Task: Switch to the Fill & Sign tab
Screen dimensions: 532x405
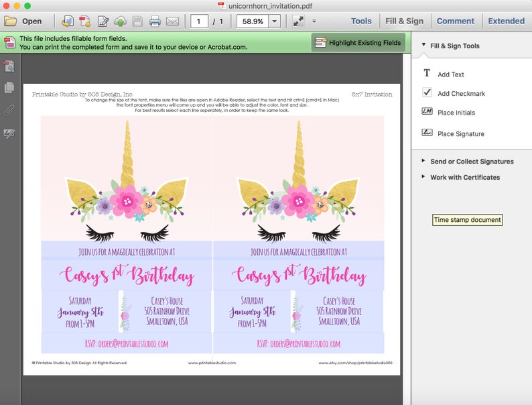Action: [404, 21]
